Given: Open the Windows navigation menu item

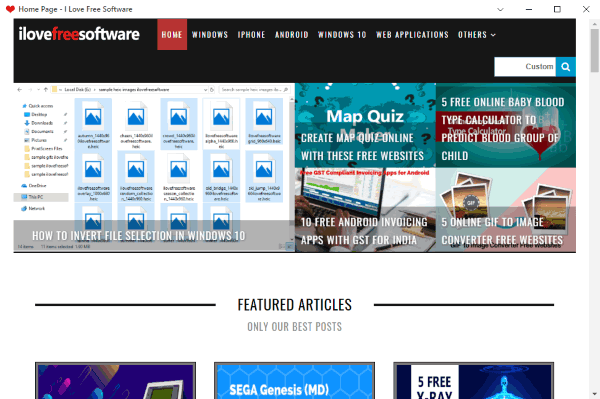Looking at the screenshot, I should (x=210, y=35).
